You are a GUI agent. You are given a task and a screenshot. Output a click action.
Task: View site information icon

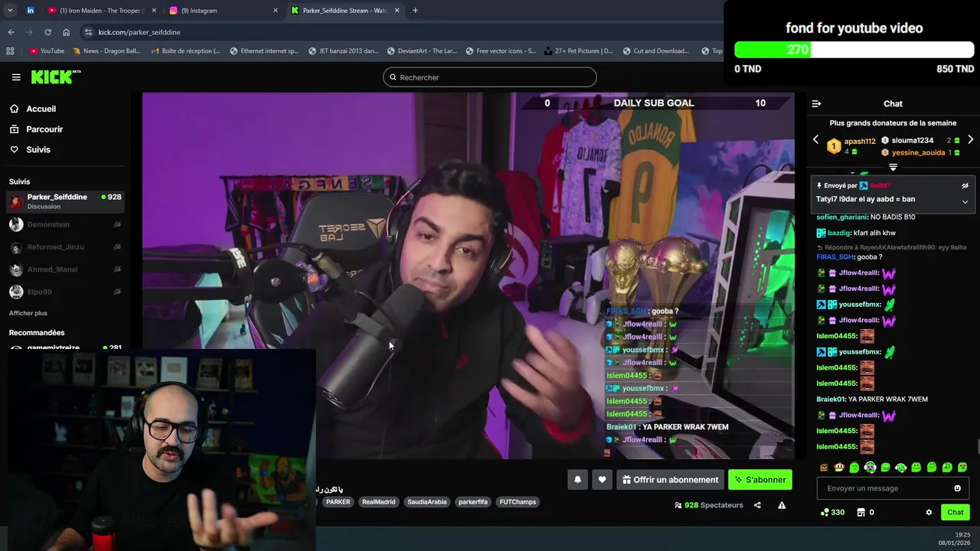88,32
